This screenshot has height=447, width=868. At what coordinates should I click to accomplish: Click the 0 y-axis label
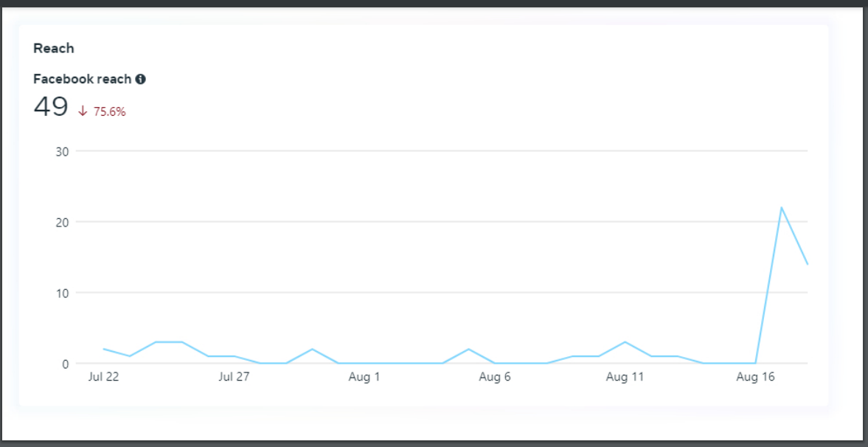pyautogui.click(x=65, y=364)
